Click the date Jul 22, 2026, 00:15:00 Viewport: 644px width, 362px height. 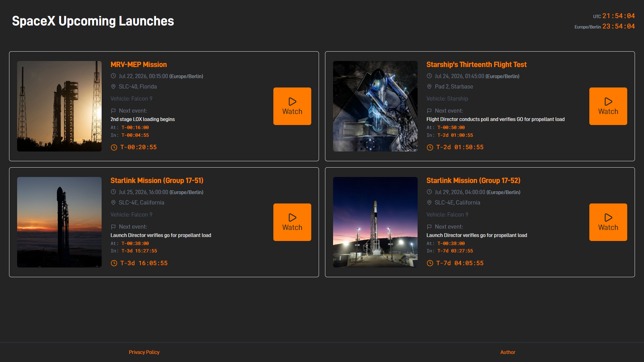(143, 76)
